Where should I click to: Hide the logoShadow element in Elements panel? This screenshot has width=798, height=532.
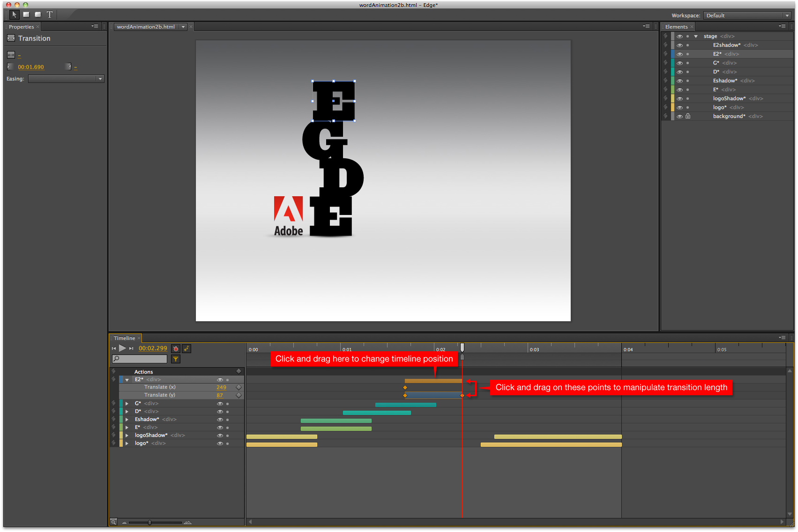[679, 98]
